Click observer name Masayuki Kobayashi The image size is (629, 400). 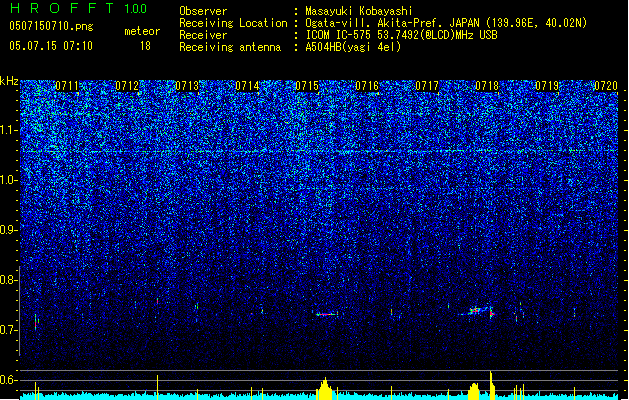coord(359,11)
